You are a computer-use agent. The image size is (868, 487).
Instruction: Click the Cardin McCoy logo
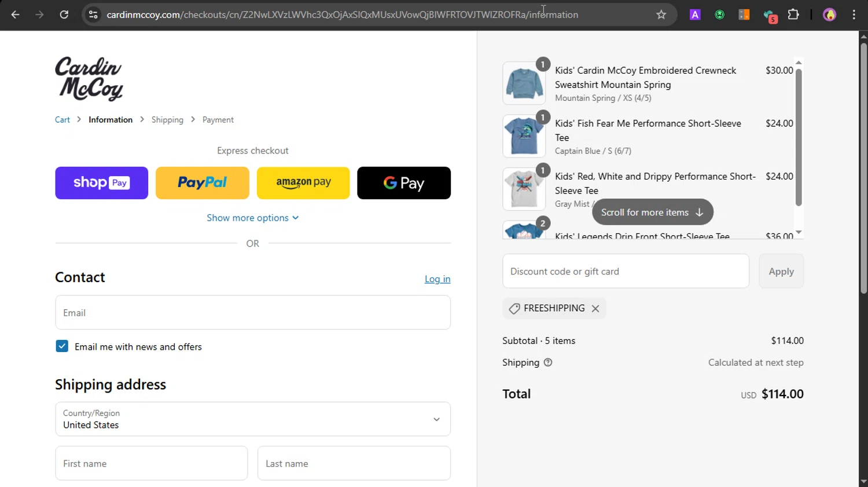pyautogui.click(x=89, y=79)
